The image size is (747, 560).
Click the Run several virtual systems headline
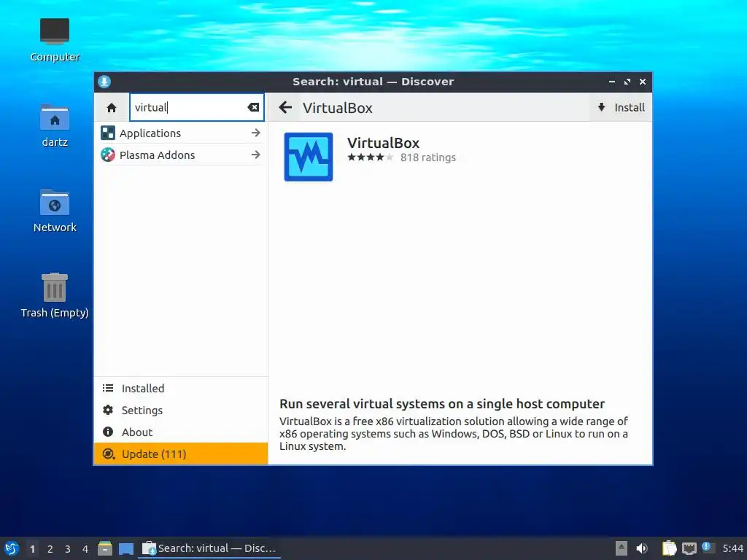(441, 404)
